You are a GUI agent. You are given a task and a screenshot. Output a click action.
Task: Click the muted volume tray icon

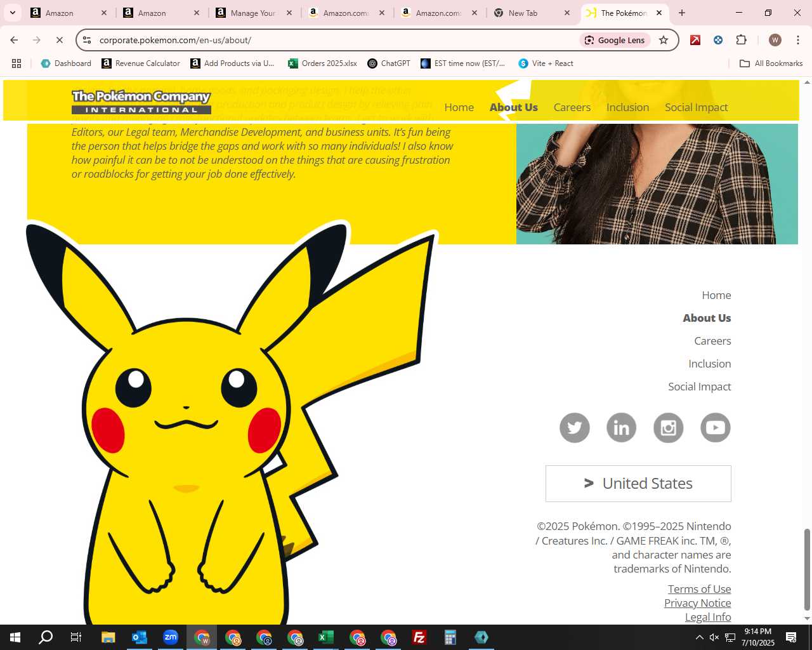[714, 637]
